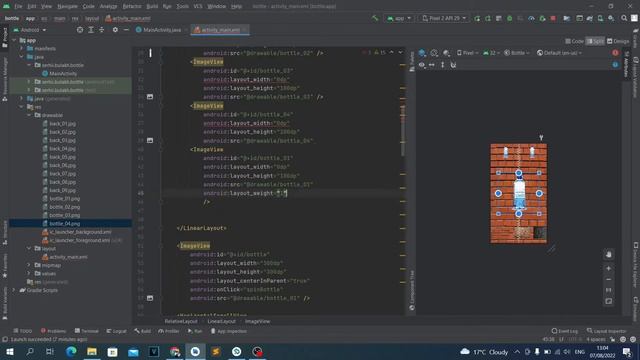The width and height of the screenshot is (640, 360).
Task: Open the Build menu
Action: [152, 6]
